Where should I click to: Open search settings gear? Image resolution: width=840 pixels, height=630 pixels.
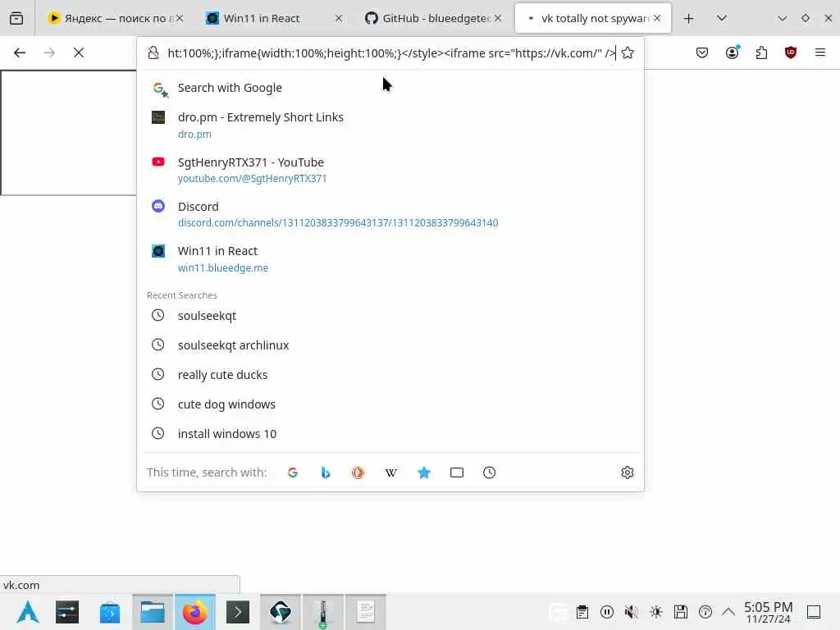coord(628,472)
